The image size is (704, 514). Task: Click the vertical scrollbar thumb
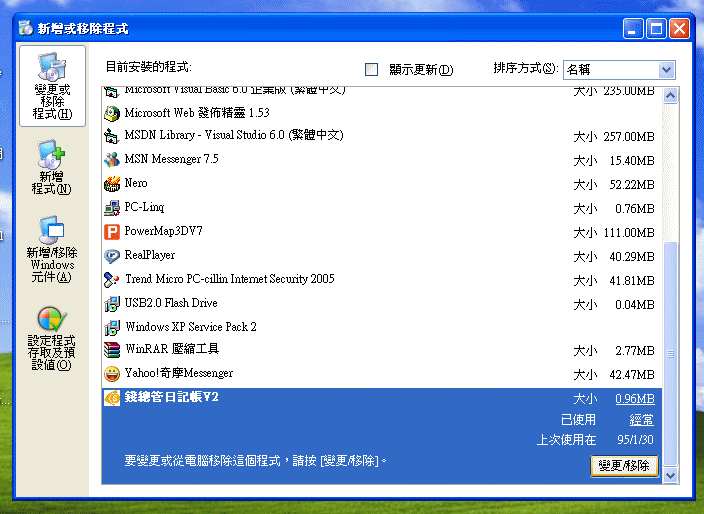[670, 354]
